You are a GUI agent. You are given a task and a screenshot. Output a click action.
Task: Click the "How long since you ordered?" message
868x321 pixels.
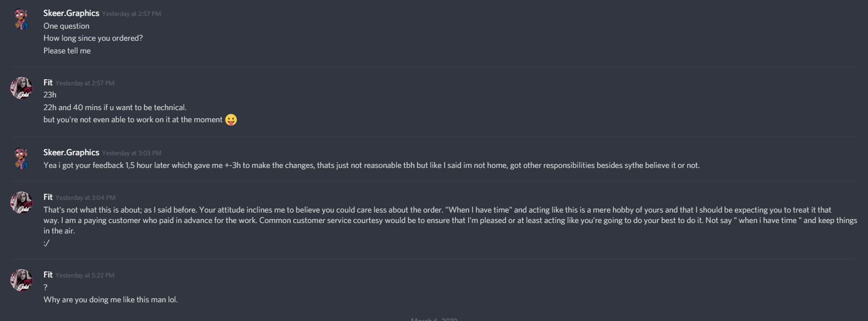click(93, 38)
